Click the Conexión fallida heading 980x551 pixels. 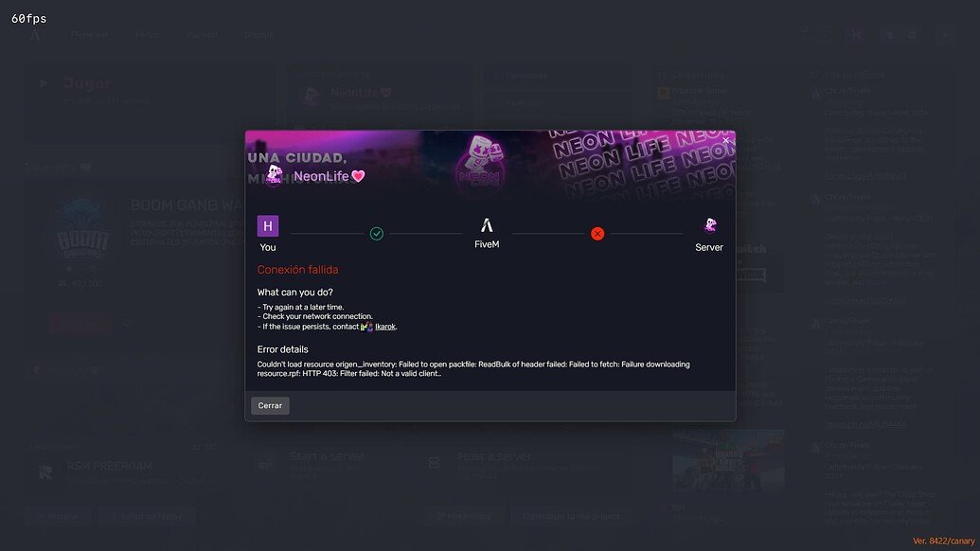[297, 270]
